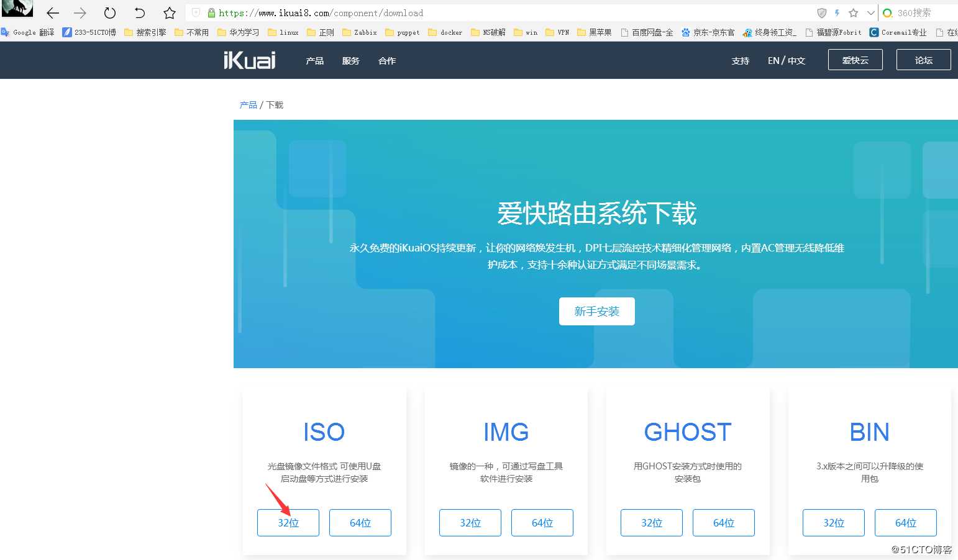Switch language to EN
Viewport: 958px width, 560px height.
773,61
